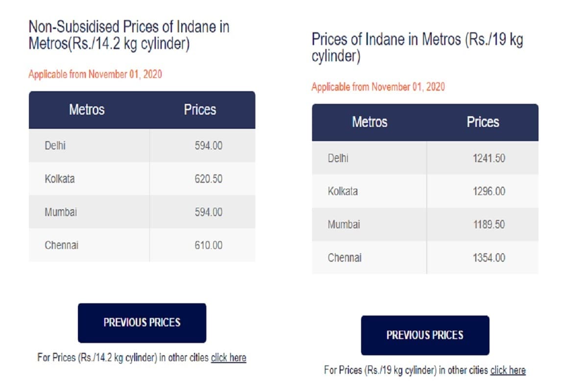
Task: Select Kolkata row in 19 kg table
Action: 425,192
